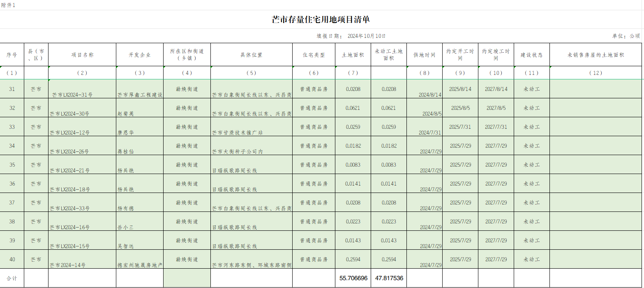The width and height of the screenshot is (644, 288).
Task: Select the filing date 2024年10月10日
Action: coord(367,36)
